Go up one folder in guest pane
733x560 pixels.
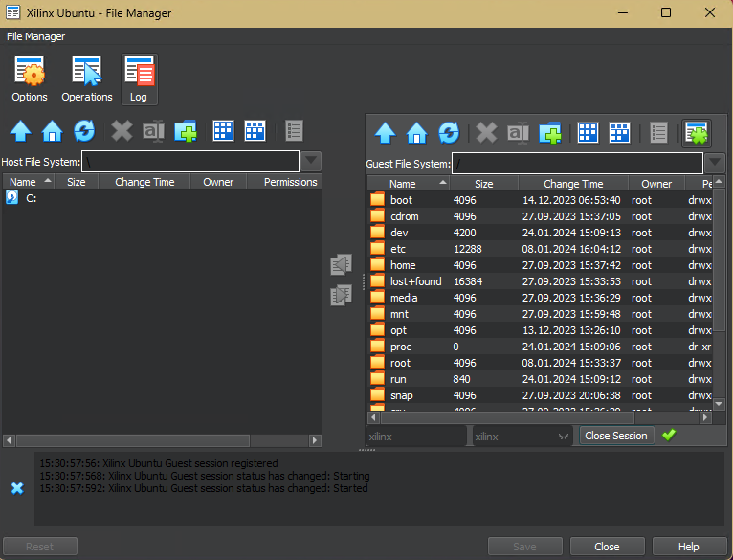pos(386,133)
